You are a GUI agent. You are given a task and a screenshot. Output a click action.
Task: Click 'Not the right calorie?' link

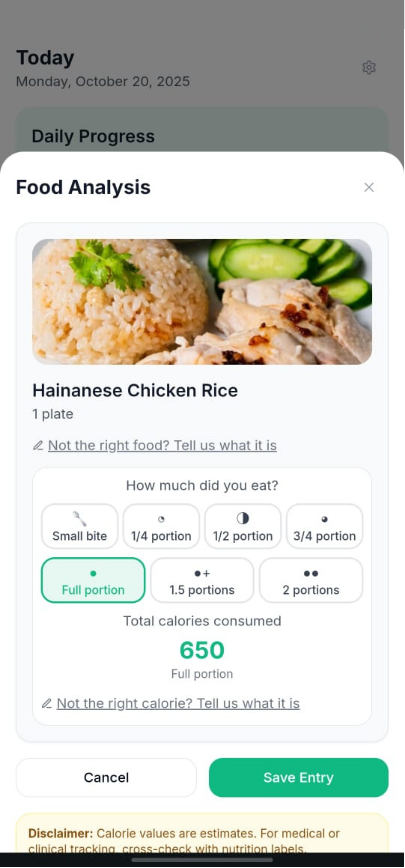coord(178,703)
